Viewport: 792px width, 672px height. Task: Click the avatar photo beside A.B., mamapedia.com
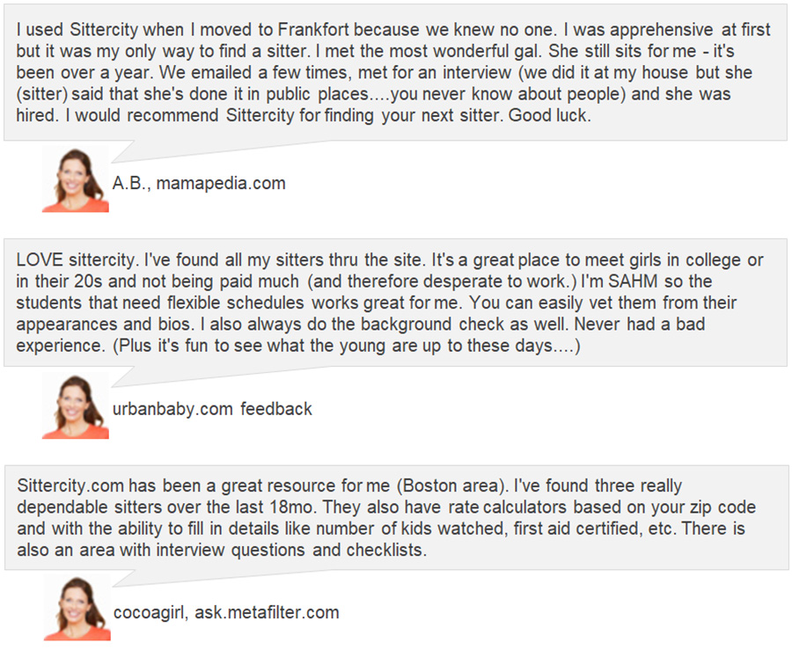pyautogui.click(x=76, y=179)
